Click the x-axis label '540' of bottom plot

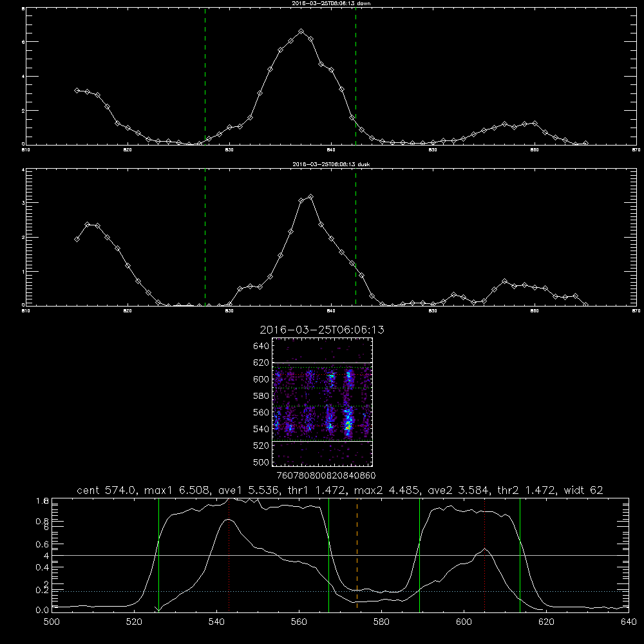click(216, 622)
